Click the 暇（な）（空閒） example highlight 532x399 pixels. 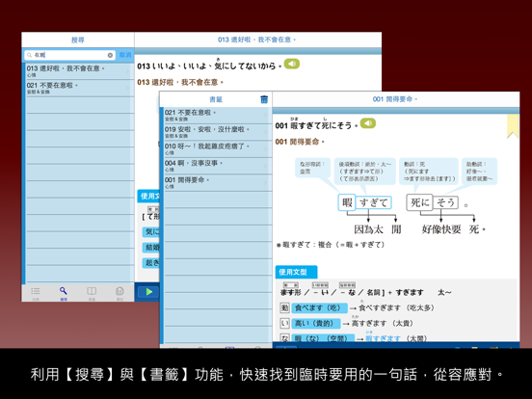click(x=323, y=338)
